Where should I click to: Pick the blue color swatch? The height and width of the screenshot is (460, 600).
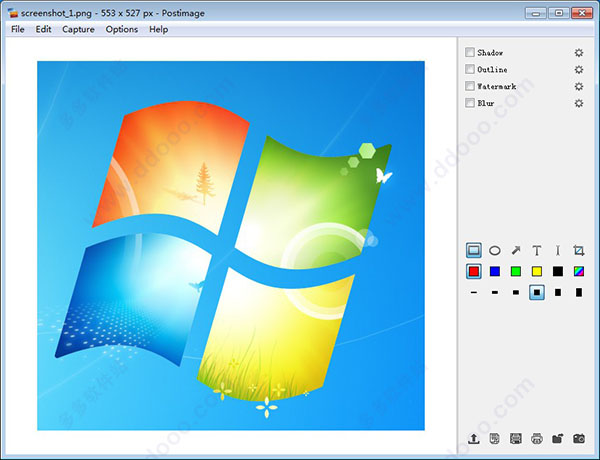tap(495, 271)
